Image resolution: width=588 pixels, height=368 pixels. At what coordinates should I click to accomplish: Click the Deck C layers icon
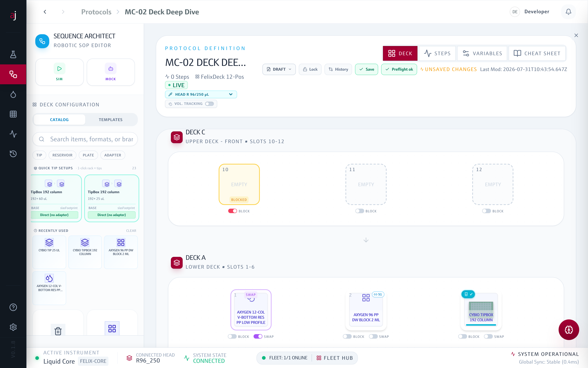tap(177, 137)
